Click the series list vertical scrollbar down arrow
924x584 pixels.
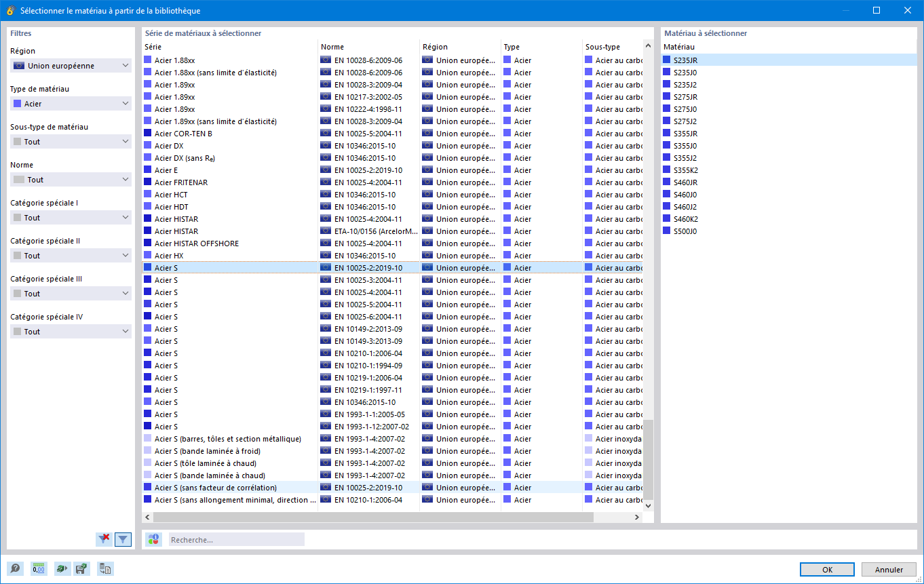[x=648, y=505]
